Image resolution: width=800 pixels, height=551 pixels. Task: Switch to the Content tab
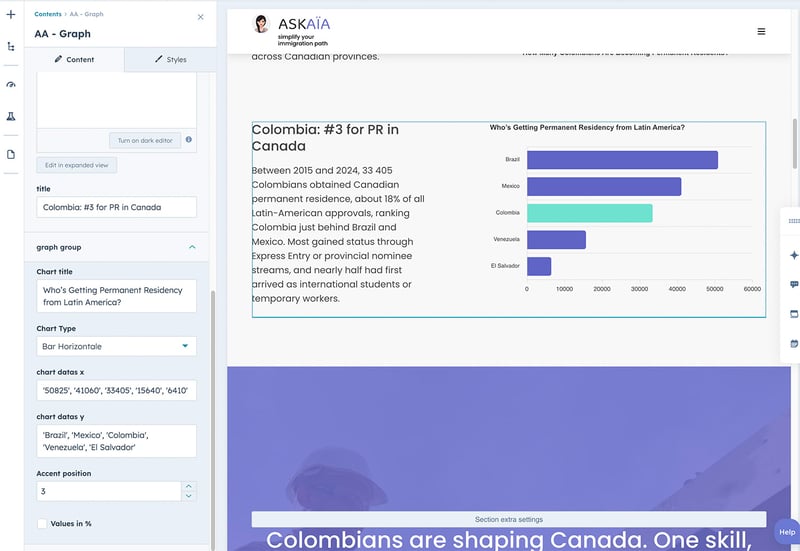tap(74, 60)
